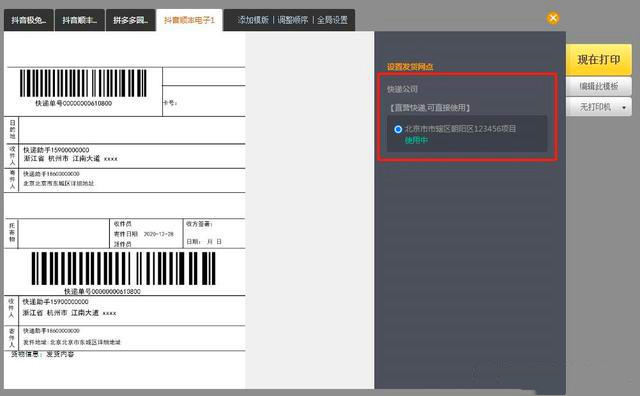Click the 快递公司 label
This screenshot has height=396, width=640.
point(402,89)
